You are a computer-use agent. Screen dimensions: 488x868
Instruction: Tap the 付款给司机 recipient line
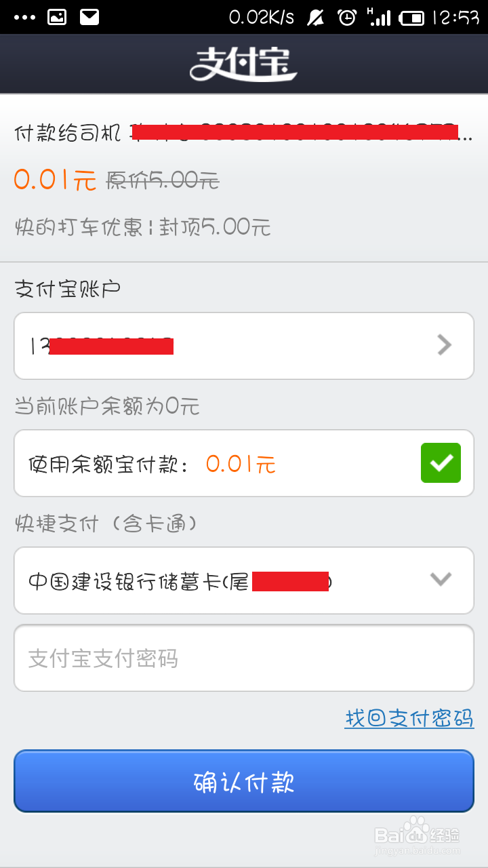click(x=244, y=132)
